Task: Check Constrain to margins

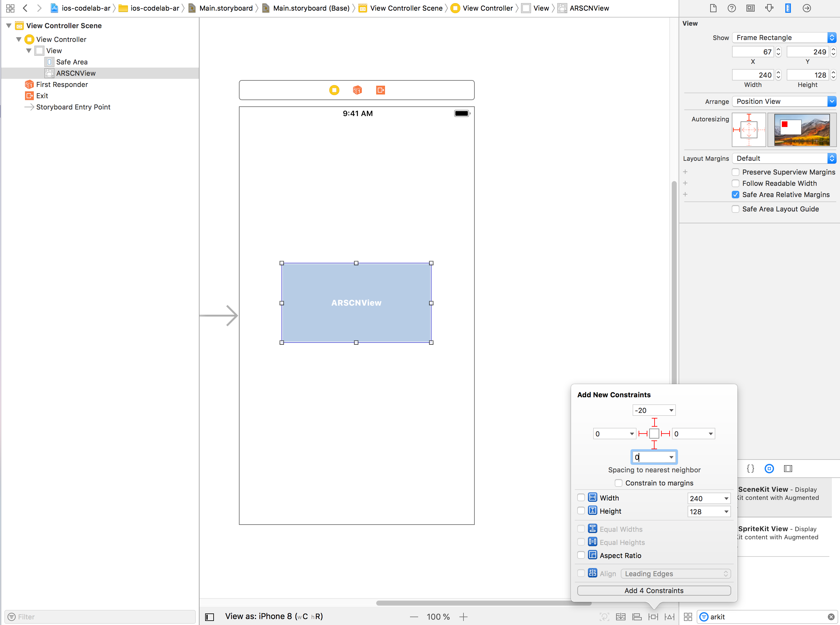Action: (618, 483)
